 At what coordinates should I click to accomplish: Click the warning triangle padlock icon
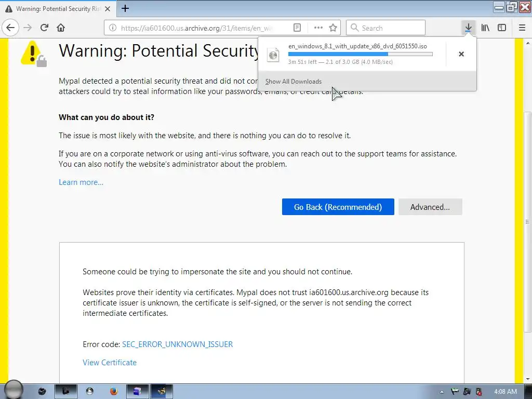pos(34,54)
